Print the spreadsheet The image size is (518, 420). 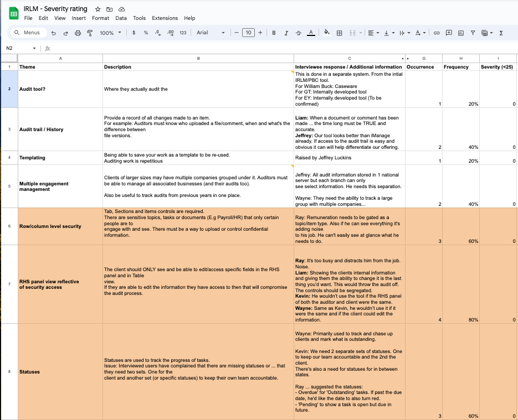click(78, 33)
